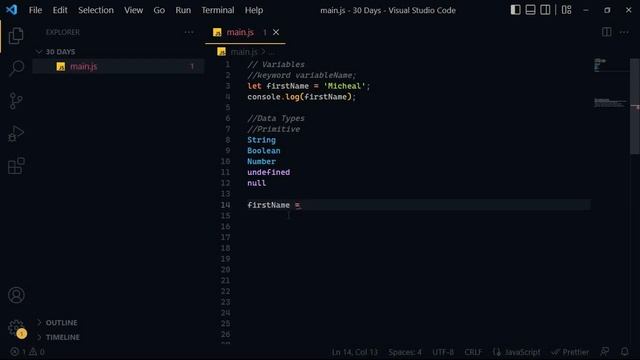The height and width of the screenshot is (360, 640).
Task: Click main.js in the breadcrumb bar
Action: click(244, 51)
